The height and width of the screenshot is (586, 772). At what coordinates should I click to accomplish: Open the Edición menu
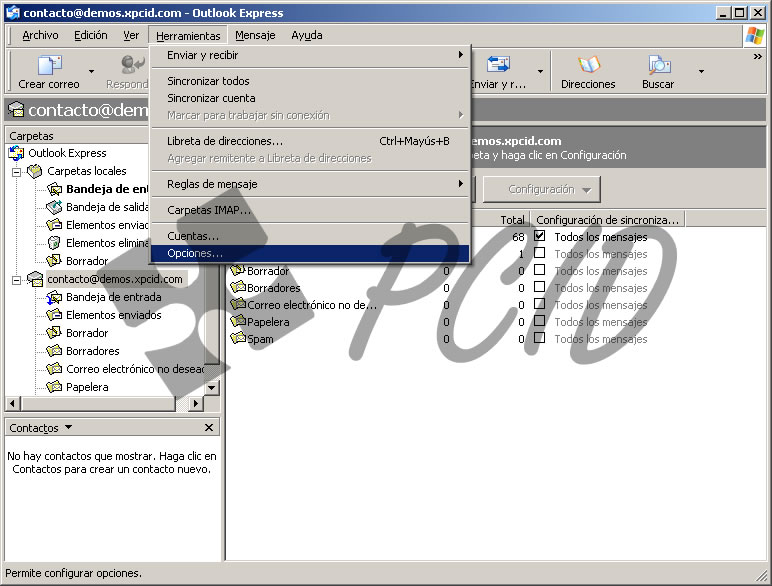click(91, 35)
